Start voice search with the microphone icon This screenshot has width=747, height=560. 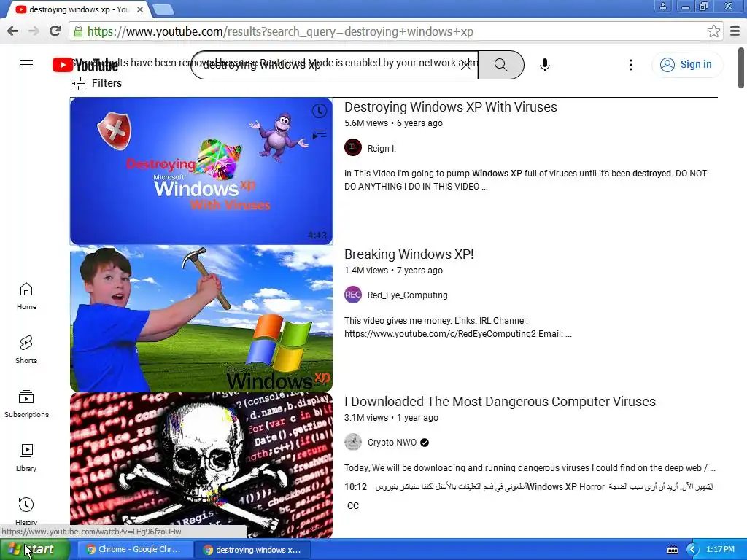pyautogui.click(x=545, y=65)
